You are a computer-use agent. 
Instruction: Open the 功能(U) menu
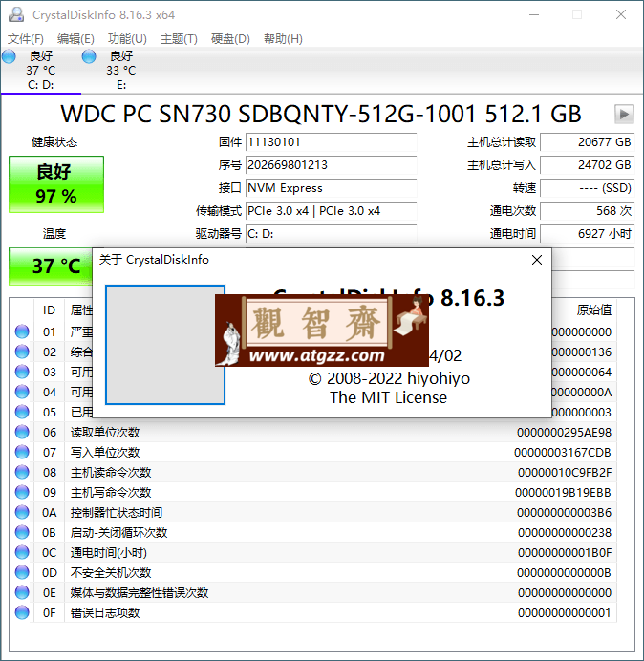[x=127, y=39]
